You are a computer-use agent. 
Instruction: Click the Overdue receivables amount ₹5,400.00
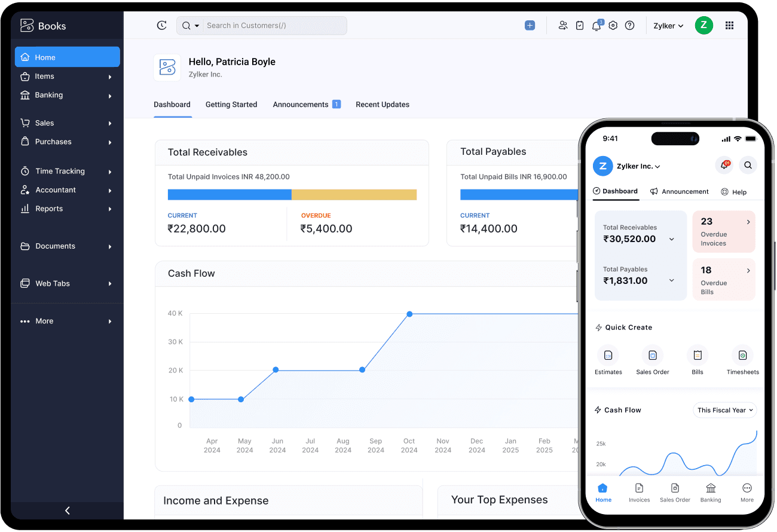coord(326,229)
